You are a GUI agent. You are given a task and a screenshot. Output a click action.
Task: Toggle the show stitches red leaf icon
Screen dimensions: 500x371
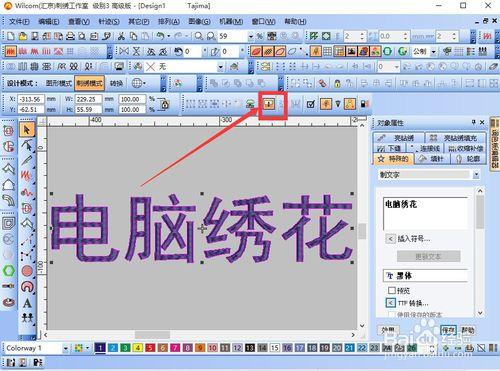click(x=256, y=51)
